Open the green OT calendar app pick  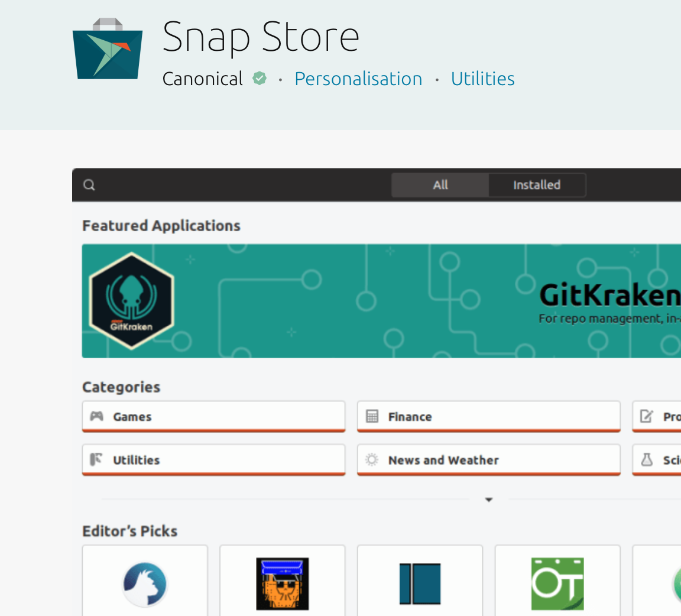(x=557, y=581)
